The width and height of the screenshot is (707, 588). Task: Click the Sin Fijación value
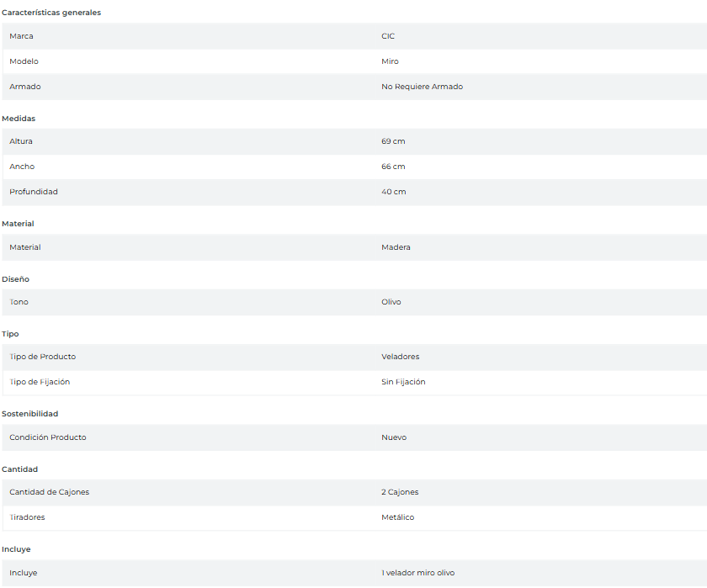403,382
